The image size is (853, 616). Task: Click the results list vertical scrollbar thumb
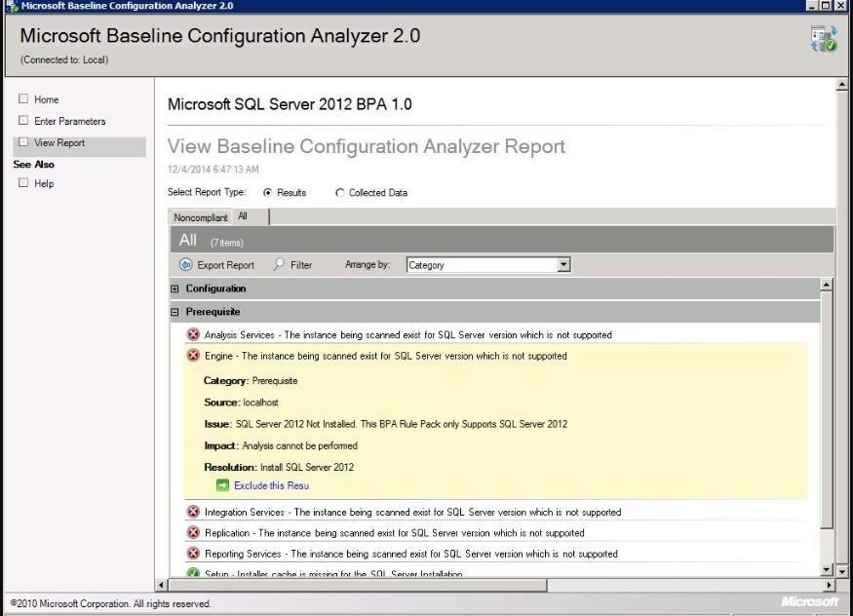[827, 409]
